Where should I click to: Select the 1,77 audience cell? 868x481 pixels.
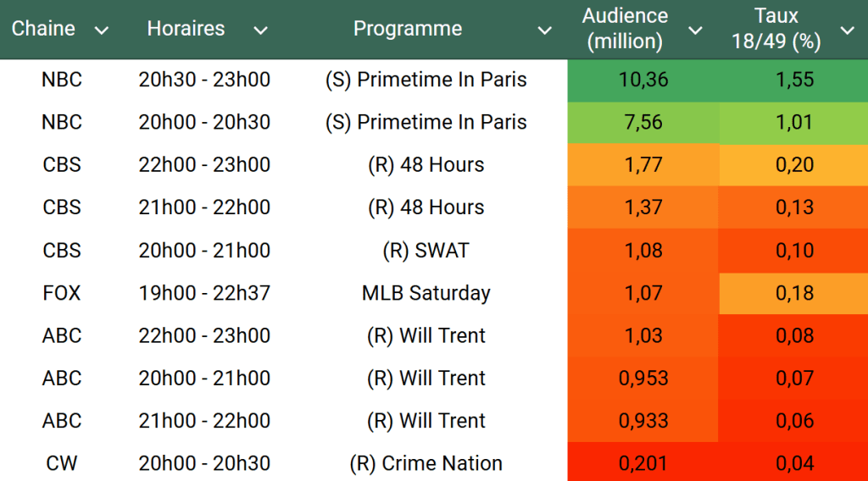click(x=643, y=165)
